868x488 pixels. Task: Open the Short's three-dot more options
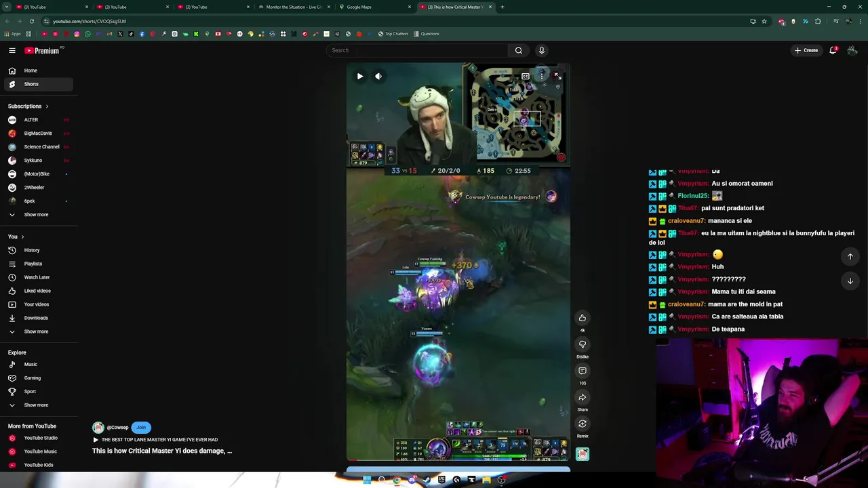pos(541,76)
